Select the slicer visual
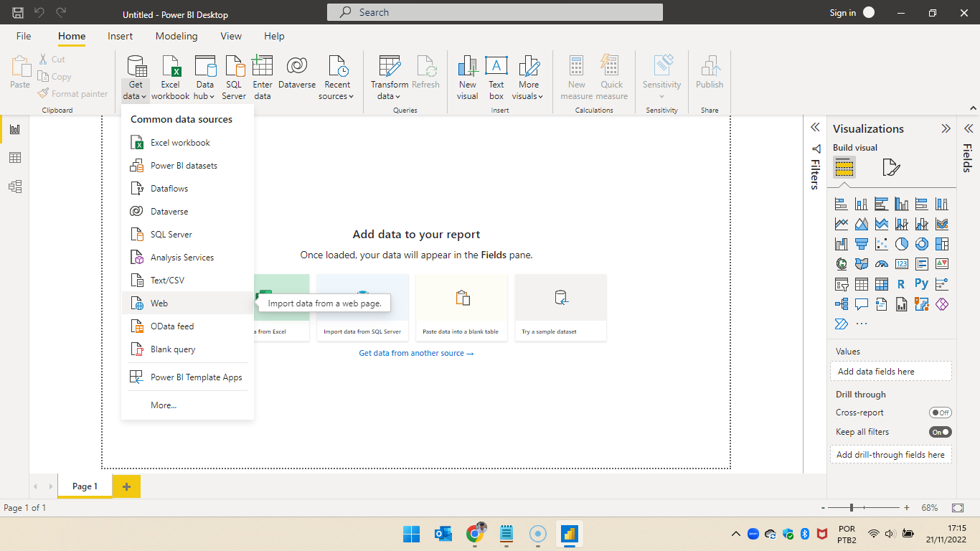The height and width of the screenshot is (551, 980). (x=842, y=284)
